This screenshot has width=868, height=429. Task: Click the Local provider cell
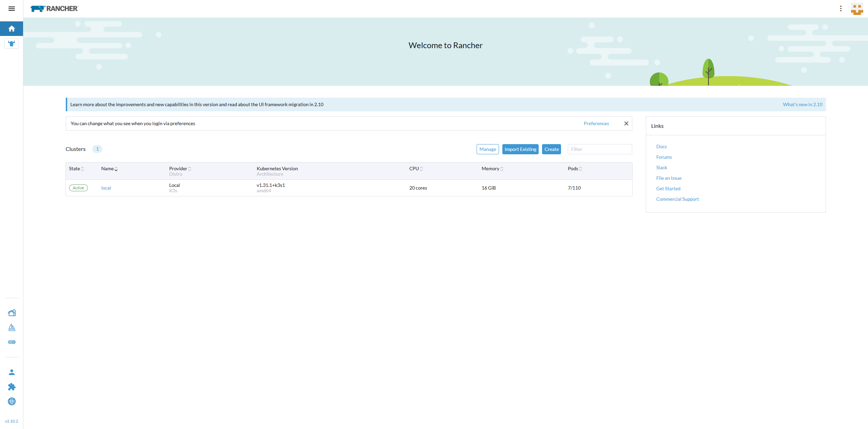click(x=174, y=185)
